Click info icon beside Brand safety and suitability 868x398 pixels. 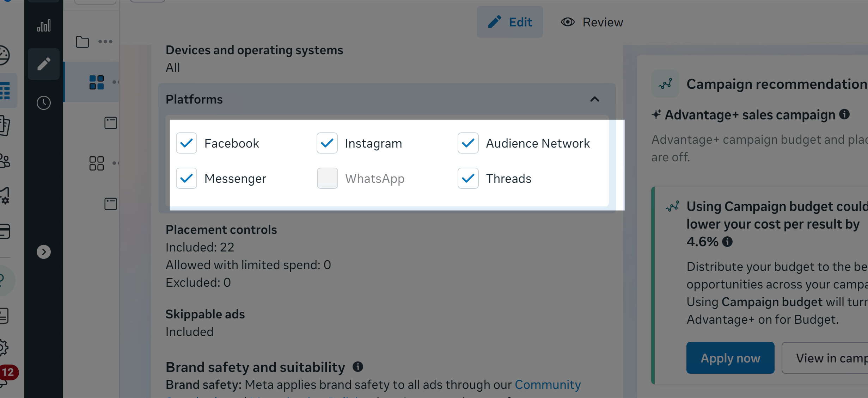[358, 367]
